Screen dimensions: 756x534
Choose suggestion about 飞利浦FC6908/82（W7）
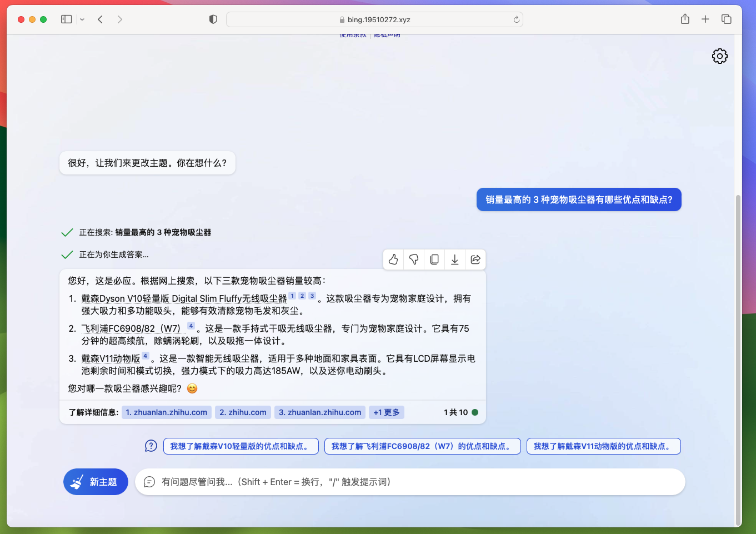pyautogui.click(x=423, y=446)
